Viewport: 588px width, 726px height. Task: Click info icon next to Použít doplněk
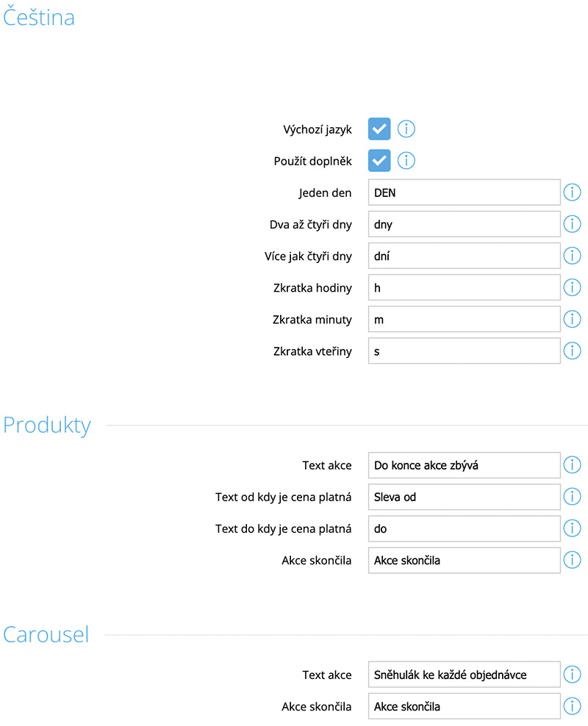pos(406,161)
